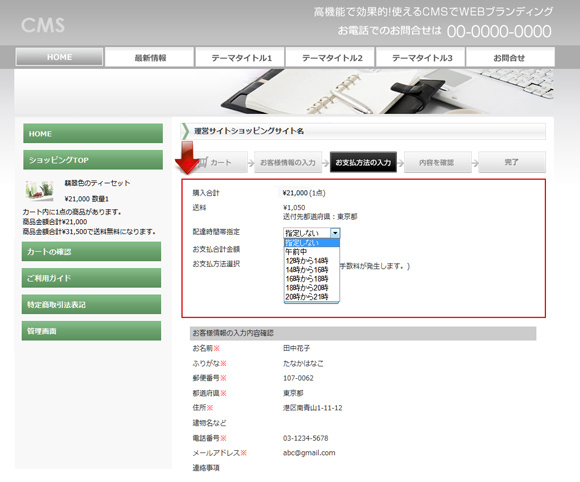The image size is (580, 482).
Task: Click 管理画面 sidebar button
Action: tap(91, 331)
